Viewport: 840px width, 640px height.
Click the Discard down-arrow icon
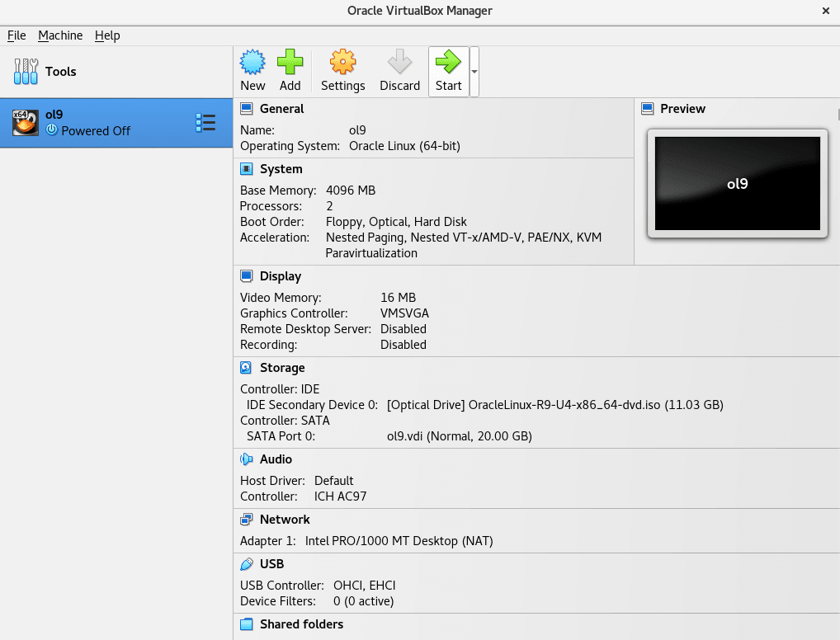coord(399,62)
